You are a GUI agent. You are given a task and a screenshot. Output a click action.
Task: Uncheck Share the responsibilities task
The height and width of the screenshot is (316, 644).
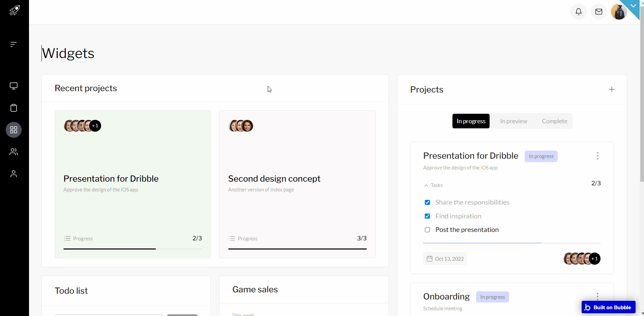tap(427, 203)
